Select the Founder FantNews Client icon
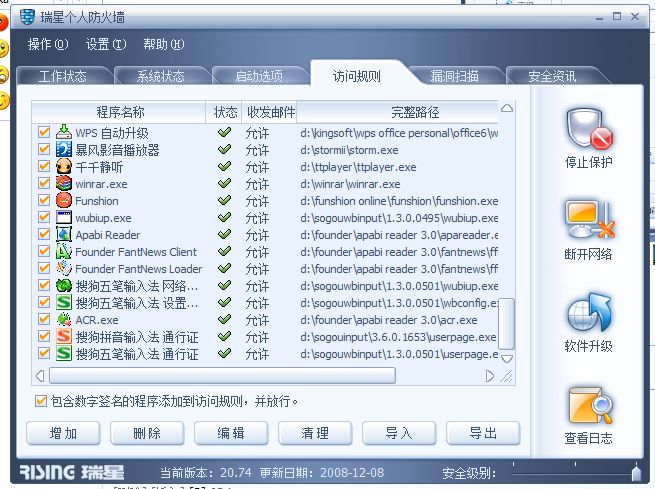Viewport: 655px width, 489px height. (x=64, y=251)
